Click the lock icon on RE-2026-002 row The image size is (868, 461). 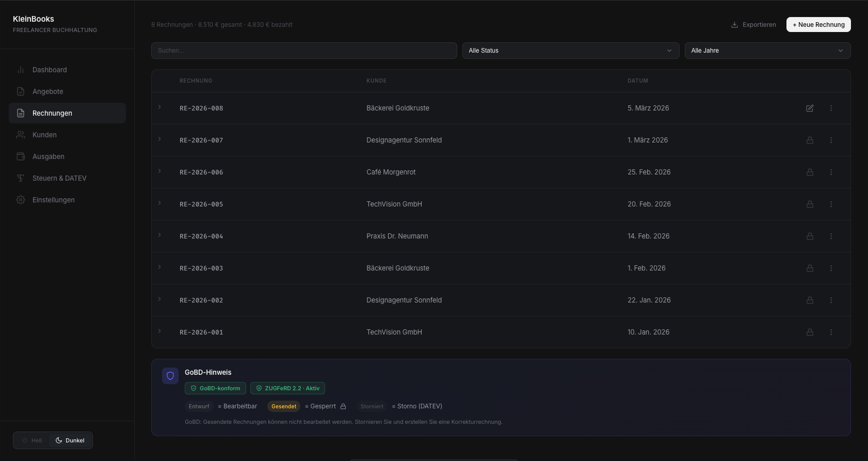point(810,300)
